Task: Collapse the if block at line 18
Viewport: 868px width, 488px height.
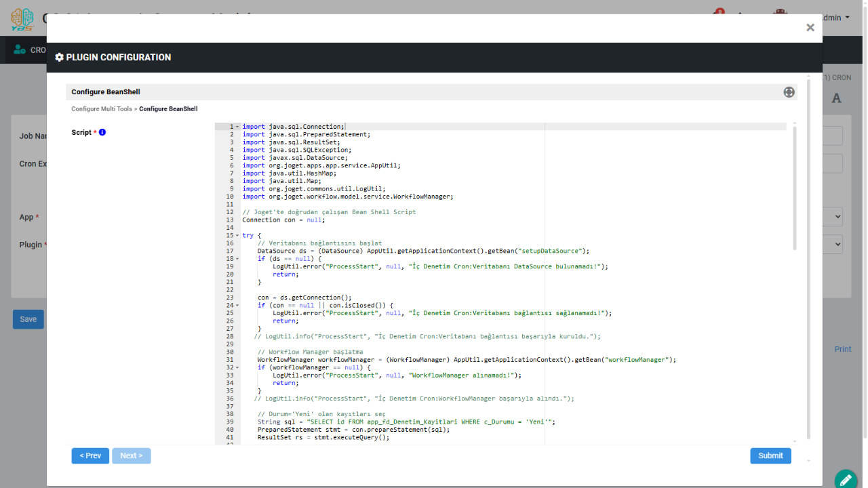Action: (237, 259)
